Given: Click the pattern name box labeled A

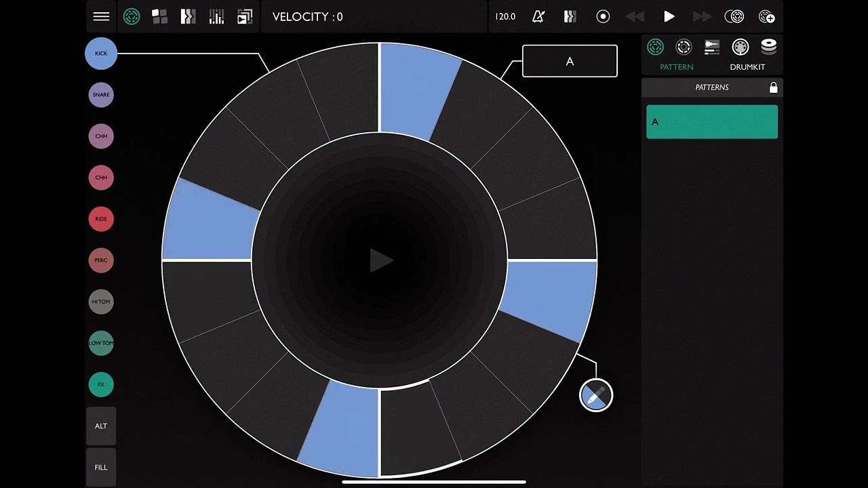Looking at the screenshot, I should (x=570, y=61).
